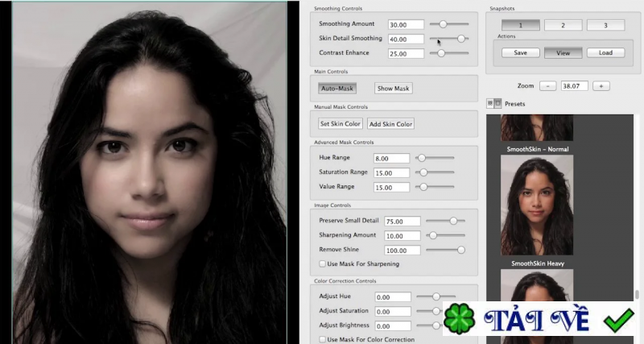Click the zoom out minus button
644x344 pixels.
click(x=548, y=86)
